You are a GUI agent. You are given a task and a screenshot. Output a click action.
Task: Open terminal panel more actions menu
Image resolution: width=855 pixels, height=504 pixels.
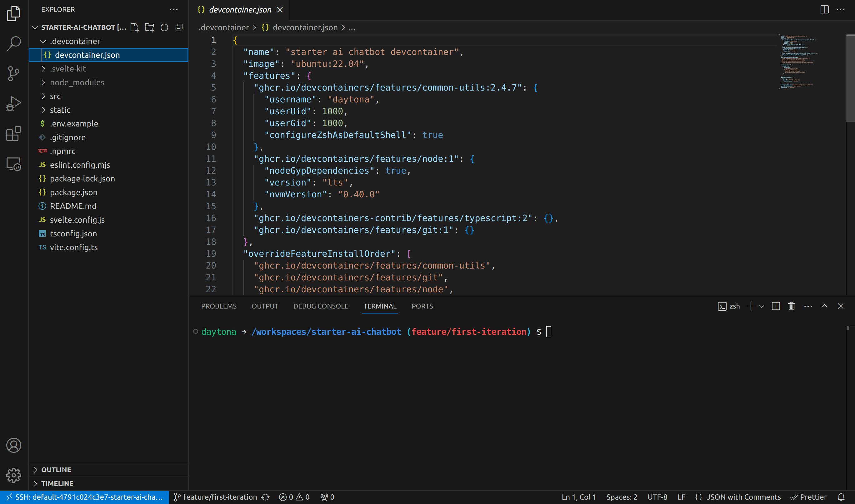pos(808,306)
